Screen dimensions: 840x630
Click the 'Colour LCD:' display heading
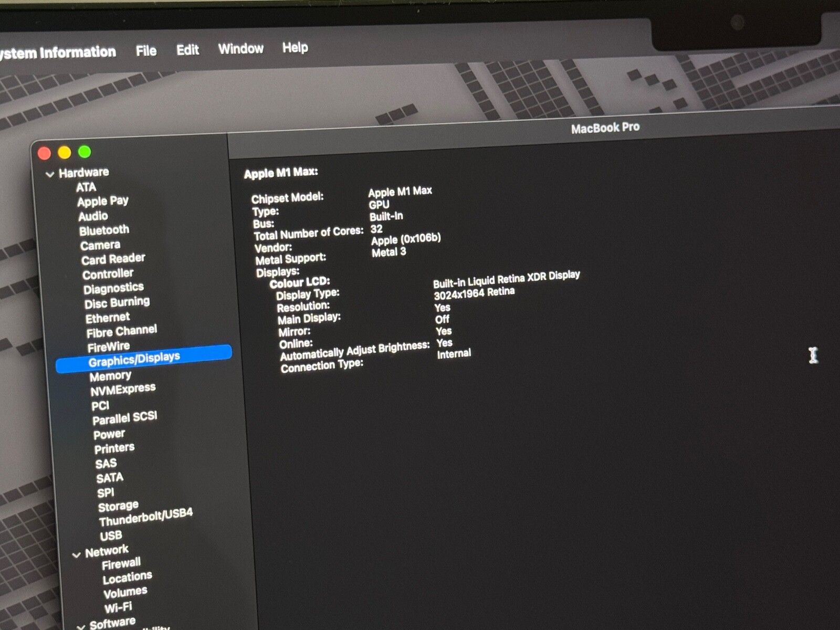point(300,283)
